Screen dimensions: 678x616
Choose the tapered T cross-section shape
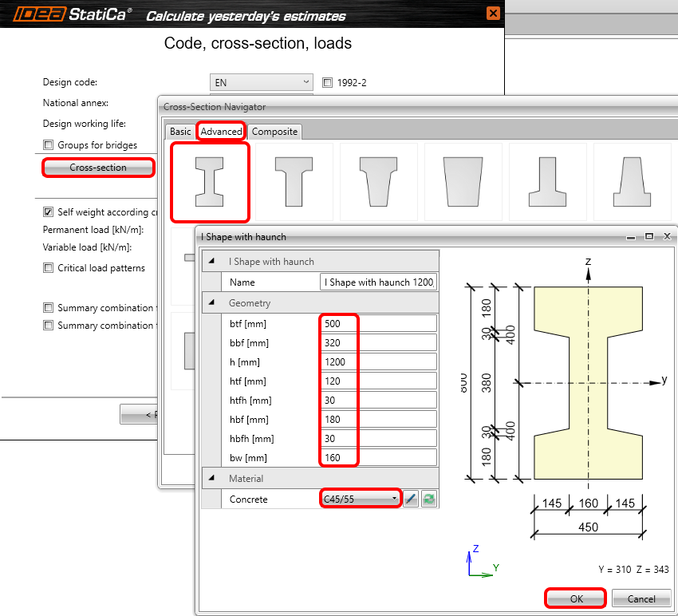point(378,181)
